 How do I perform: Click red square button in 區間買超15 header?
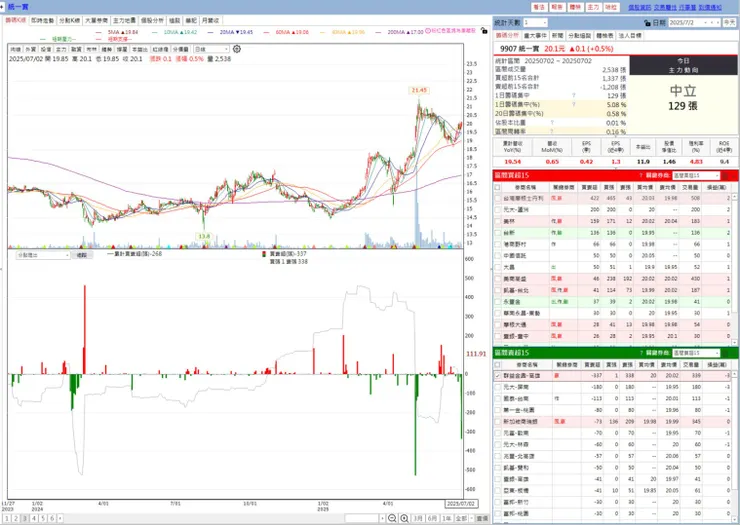(725, 176)
